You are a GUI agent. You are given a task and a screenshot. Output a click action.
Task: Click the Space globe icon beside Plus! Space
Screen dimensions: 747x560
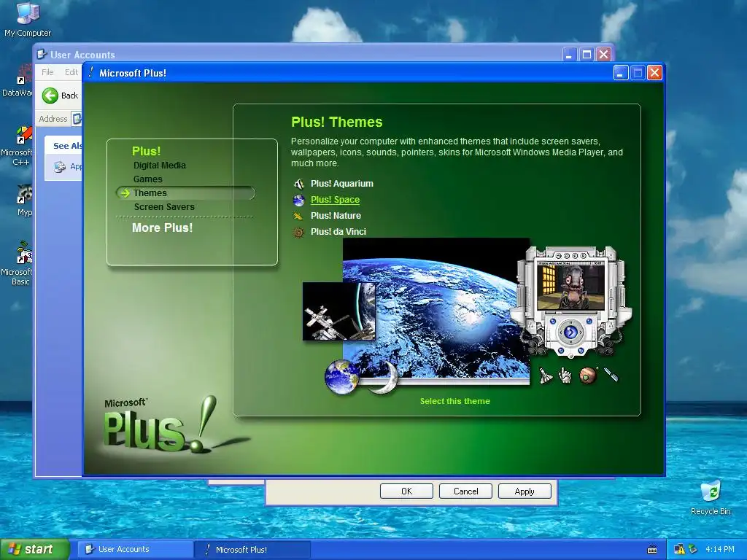tap(298, 200)
